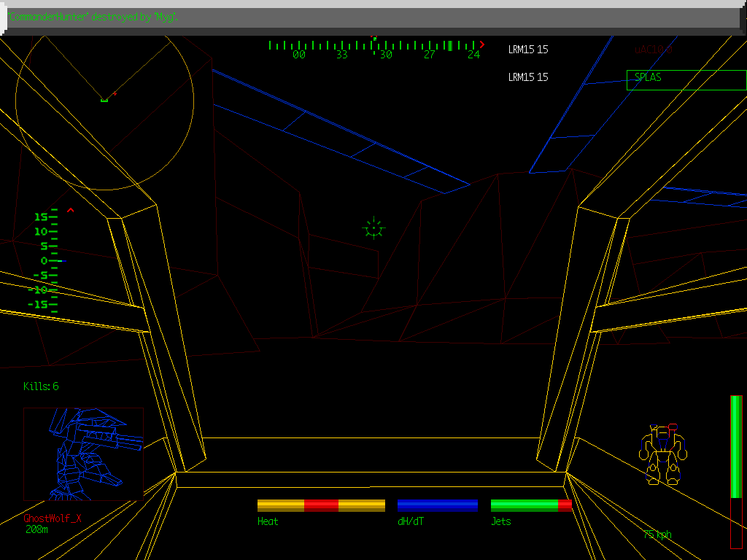This screenshot has height=560, width=747.
Task: Click the Kills: 6 counter
Action: coord(41,386)
